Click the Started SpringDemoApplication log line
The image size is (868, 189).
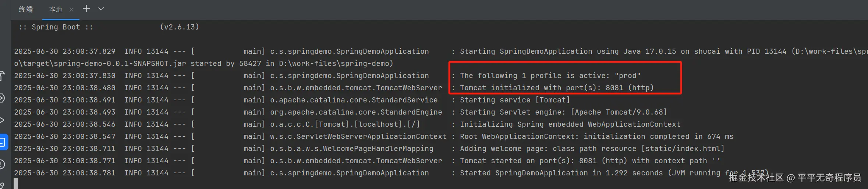pyautogui.click(x=614, y=173)
